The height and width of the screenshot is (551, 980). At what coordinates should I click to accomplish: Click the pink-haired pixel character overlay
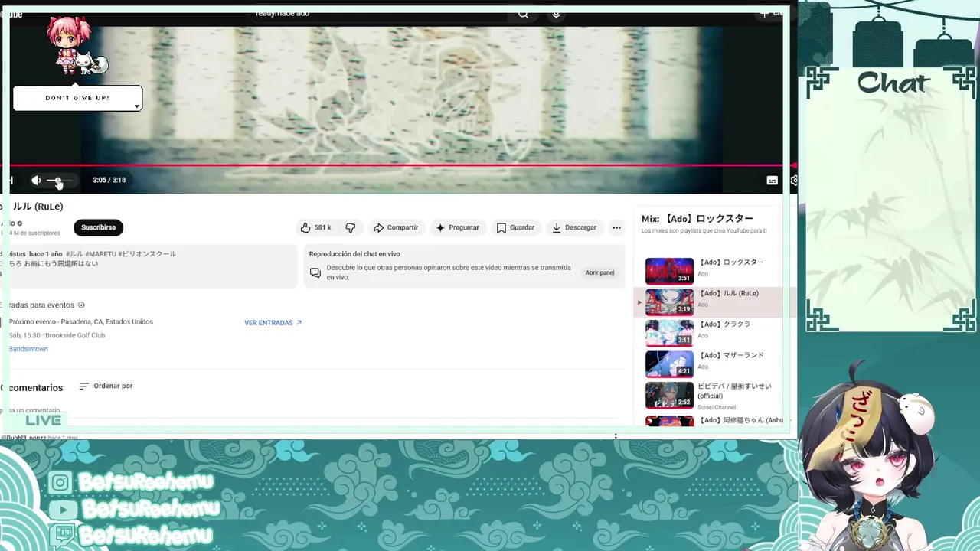tap(69, 46)
